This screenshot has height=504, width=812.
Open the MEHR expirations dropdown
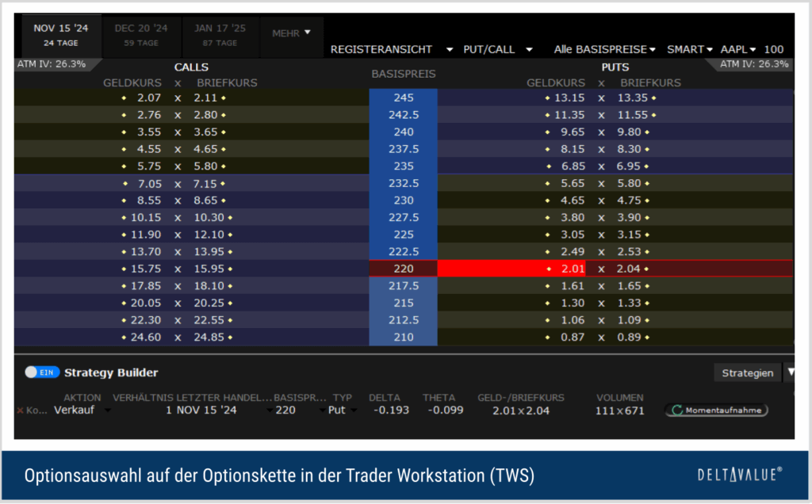point(291,33)
